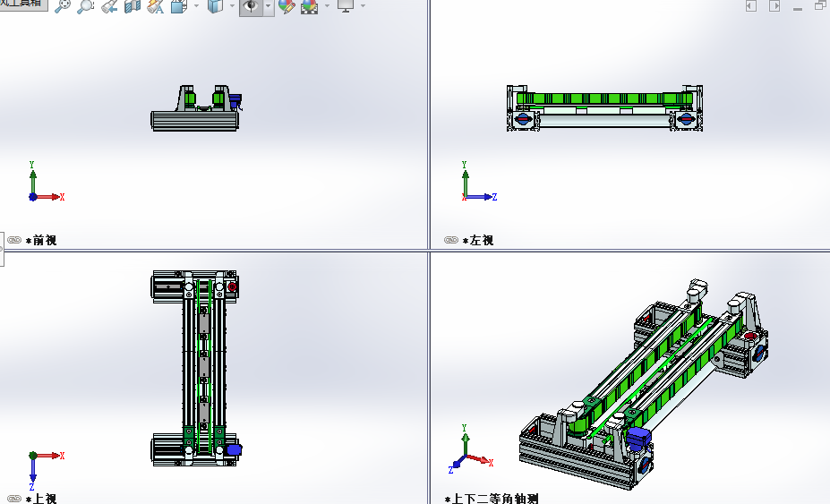Click the link icon beside *左視
The height and width of the screenshot is (504, 830).
click(x=451, y=240)
